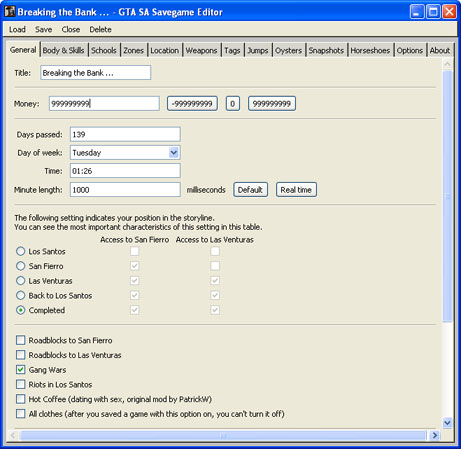Enable the Gang Wars checkbox

(x=21, y=369)
